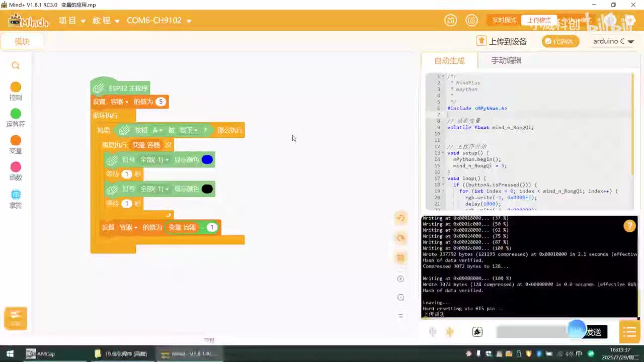Screen dimensions: 644x362
Task: Pick the blue LED color swatch
Action: [x=207, y=159]
